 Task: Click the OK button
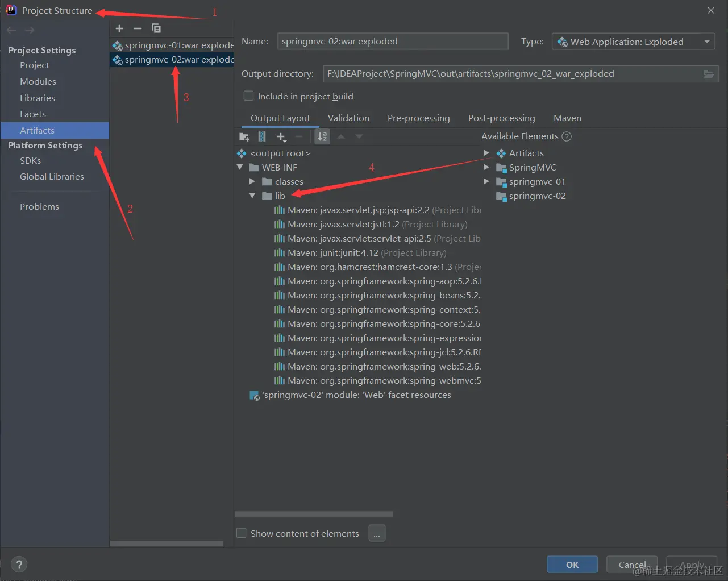pyautogui.click(x=572, y=565)
